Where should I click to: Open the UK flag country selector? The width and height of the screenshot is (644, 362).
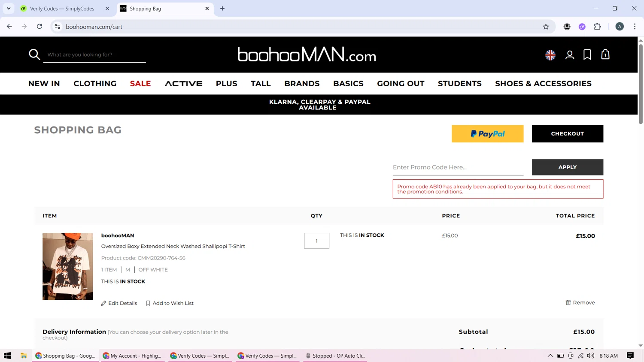(x=550, y=55)
